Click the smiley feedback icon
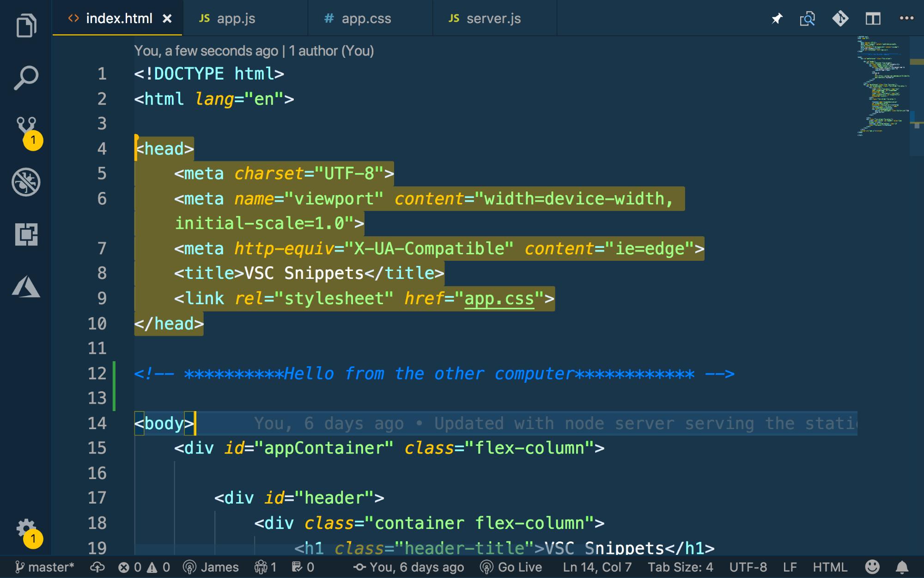The height and width of the screenshot is (578, 924). (x=872, y=567)
